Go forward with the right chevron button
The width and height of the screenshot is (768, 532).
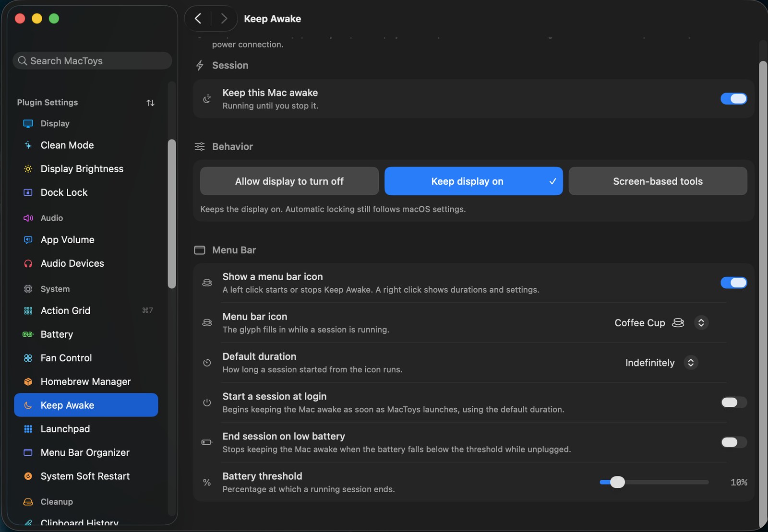pos(224,19)
